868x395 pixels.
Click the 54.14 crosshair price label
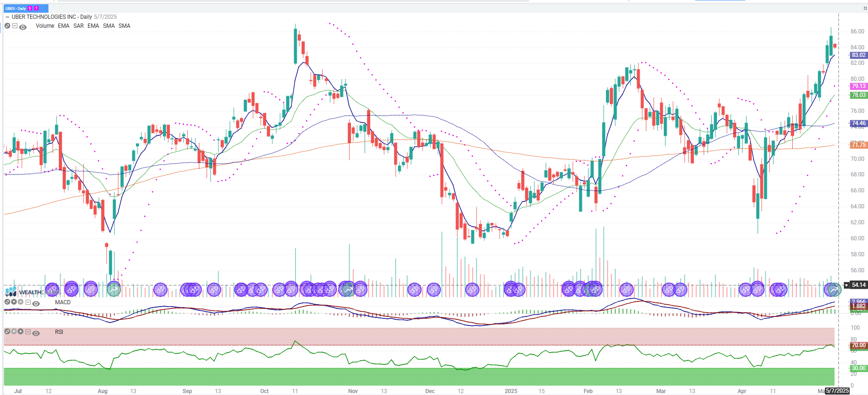pyautogui.click(x=859, y=285)
